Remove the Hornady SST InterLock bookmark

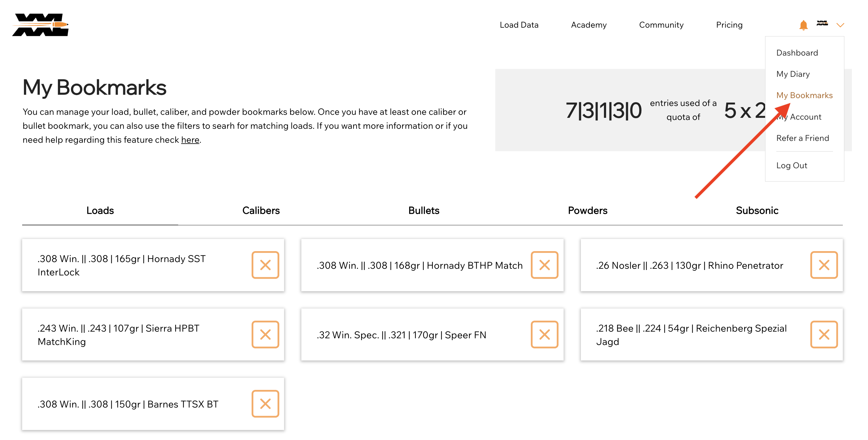265,265
